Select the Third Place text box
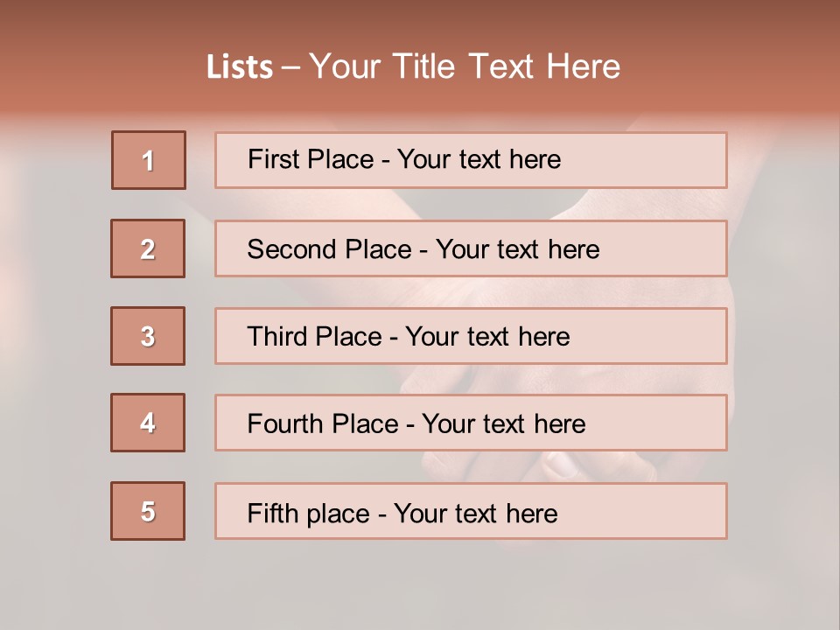840x630 pixels. point(471,336)
